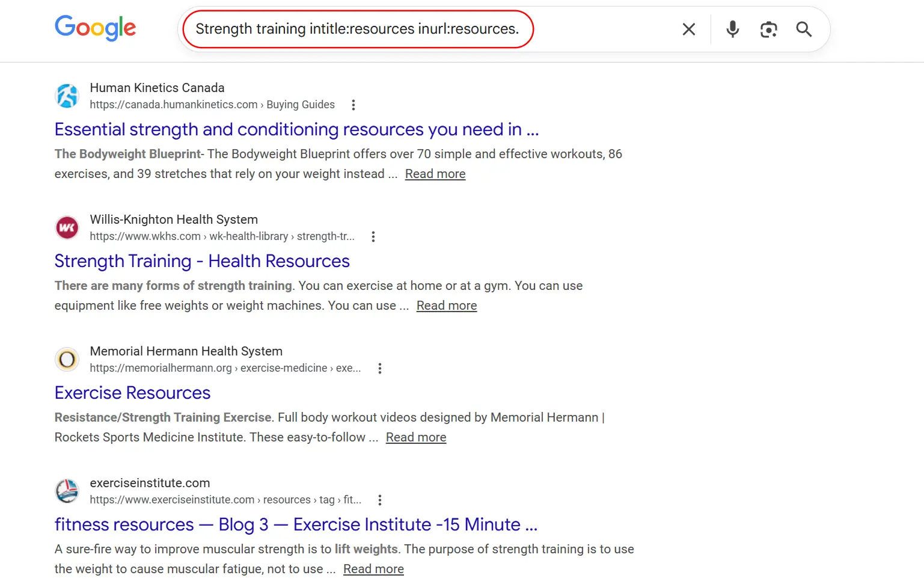Screen dimensions: 924x584
Task: Open the 'fitness resources — Blog 3' result
Action: [296, 524]
